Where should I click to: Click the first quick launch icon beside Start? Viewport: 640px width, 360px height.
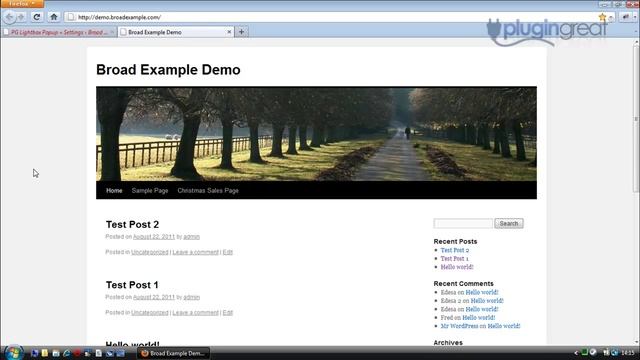coord(35,353)
